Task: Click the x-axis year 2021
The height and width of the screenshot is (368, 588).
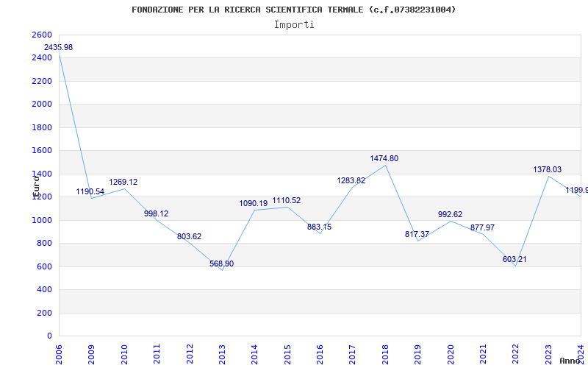Action: coord(483,354)
